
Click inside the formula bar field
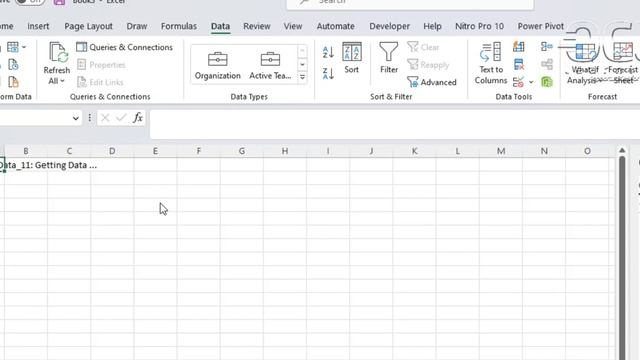pos(394,124)
